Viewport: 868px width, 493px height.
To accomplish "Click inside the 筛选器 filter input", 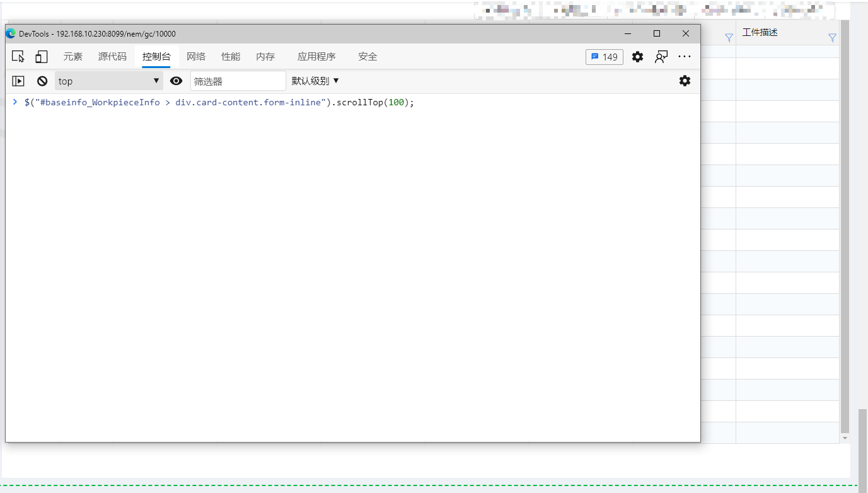I will (238, 81).
